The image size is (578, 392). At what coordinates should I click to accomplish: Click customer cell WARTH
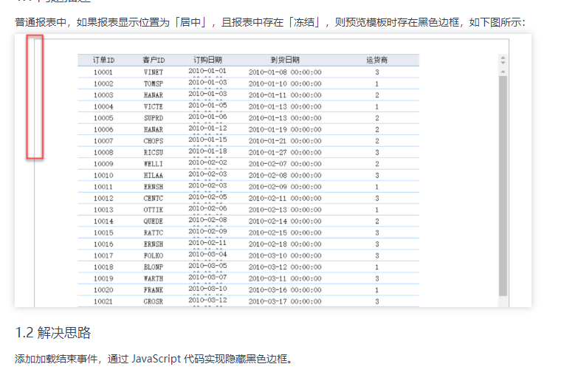point(154,278)
